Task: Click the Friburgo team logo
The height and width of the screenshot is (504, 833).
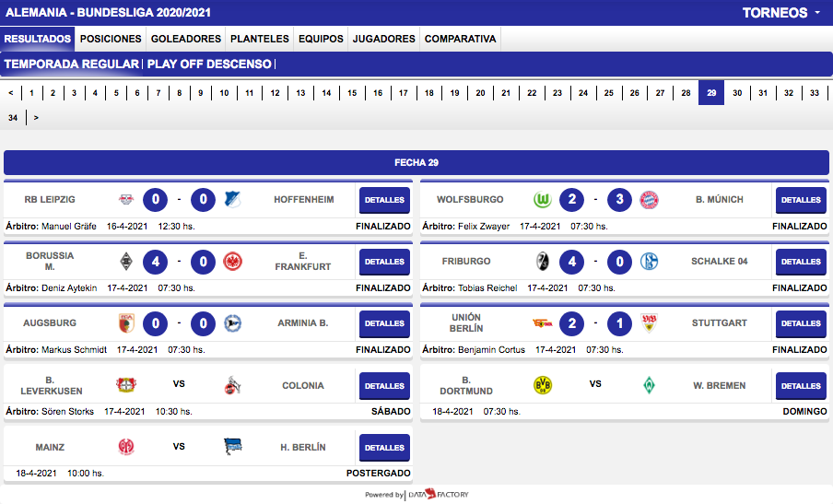Action: coord(543,262)
